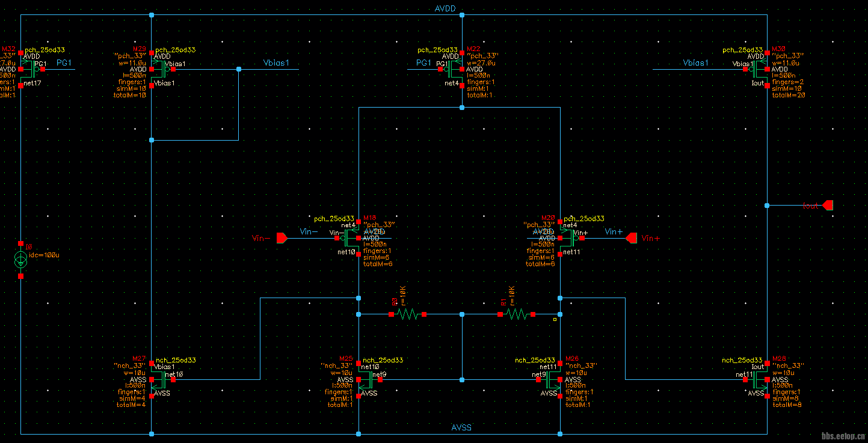This screenshot has width=868, height=443.
Task: Click the I0 instance name label
Action: (29, 246)
